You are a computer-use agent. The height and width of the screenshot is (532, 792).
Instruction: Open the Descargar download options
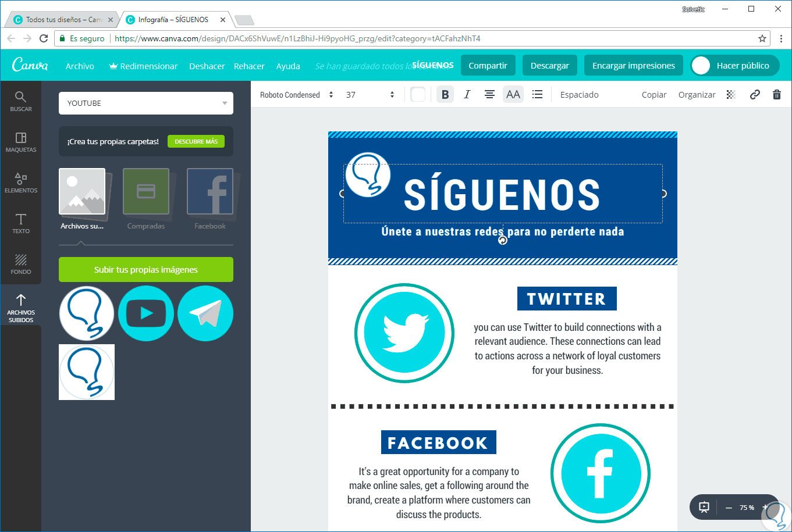(549, 66)
